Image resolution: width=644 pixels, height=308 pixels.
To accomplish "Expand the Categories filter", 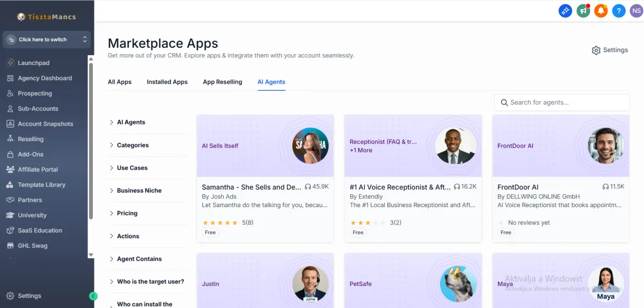I will pyautogui.click(x=148, y=145).
